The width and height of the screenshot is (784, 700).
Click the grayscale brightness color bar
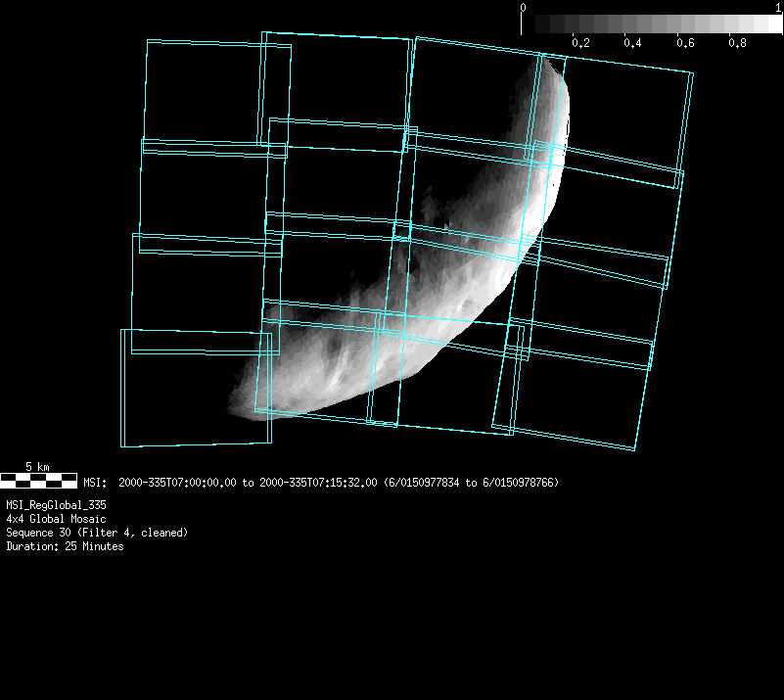pos(652,23)
